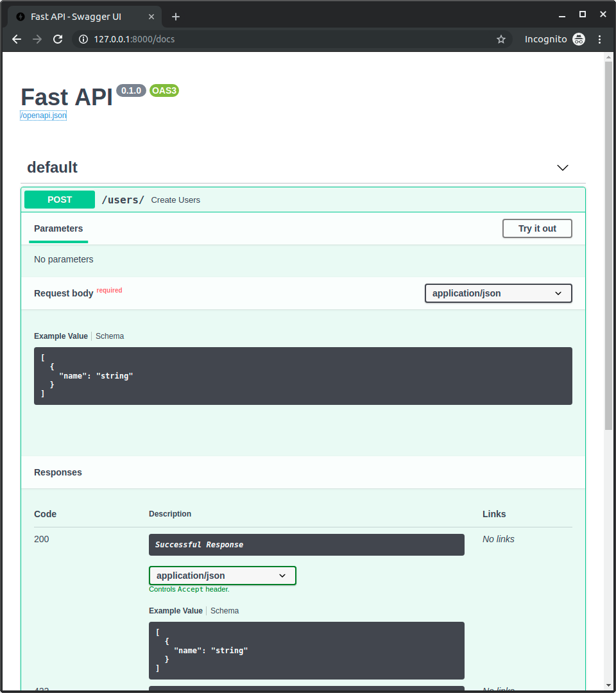Click the browser back arrow

point(17,39)
